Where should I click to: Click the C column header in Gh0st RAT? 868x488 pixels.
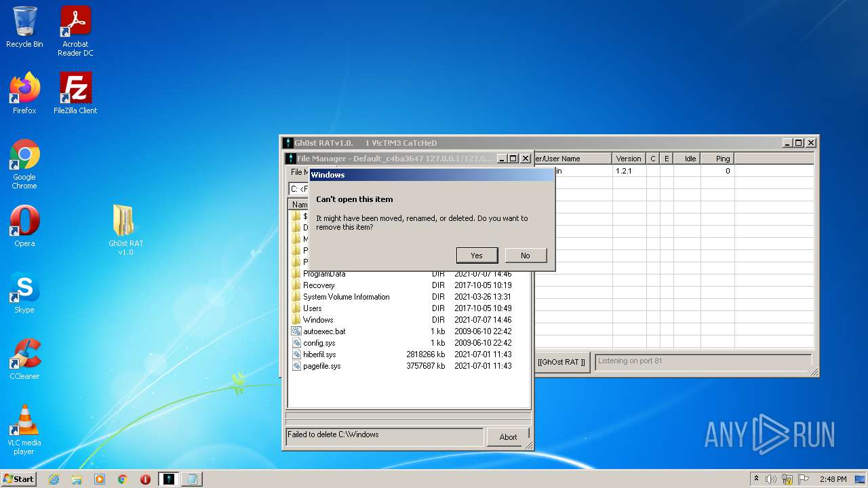click(653, 159)
